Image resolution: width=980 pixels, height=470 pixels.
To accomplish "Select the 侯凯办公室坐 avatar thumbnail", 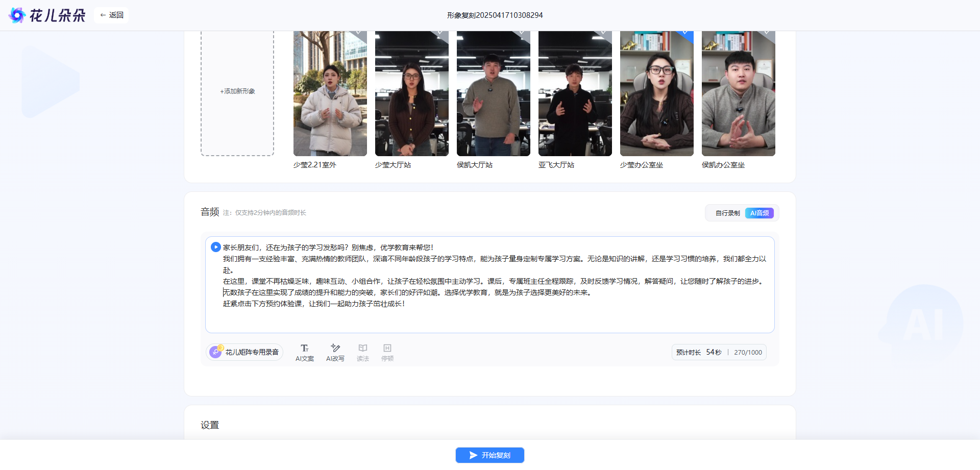I will pos(739,93).
